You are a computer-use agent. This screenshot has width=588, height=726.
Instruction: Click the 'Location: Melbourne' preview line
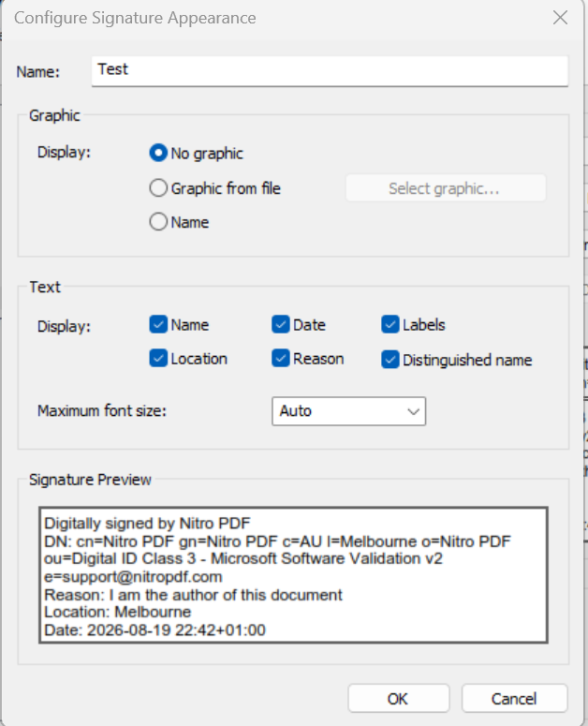click(118, 612)
